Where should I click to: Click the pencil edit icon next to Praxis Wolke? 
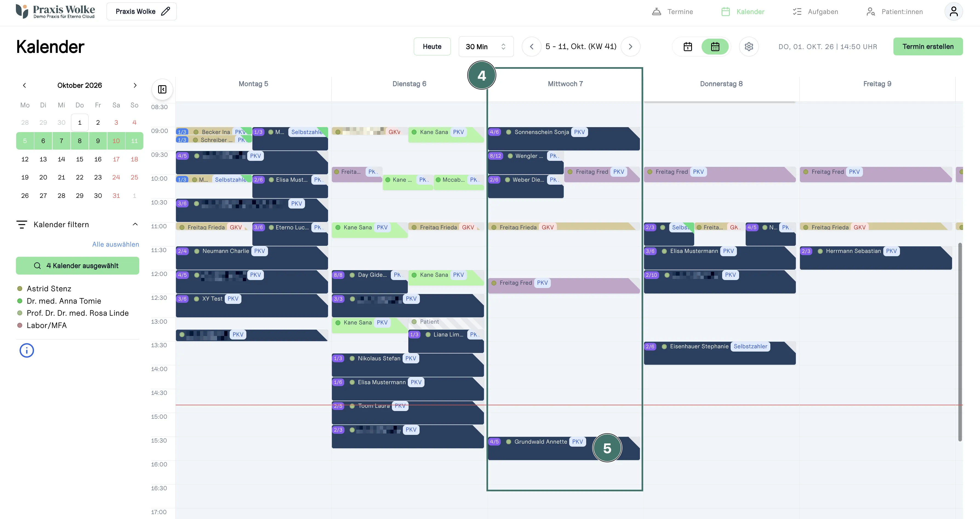click(x=166, y=12)
